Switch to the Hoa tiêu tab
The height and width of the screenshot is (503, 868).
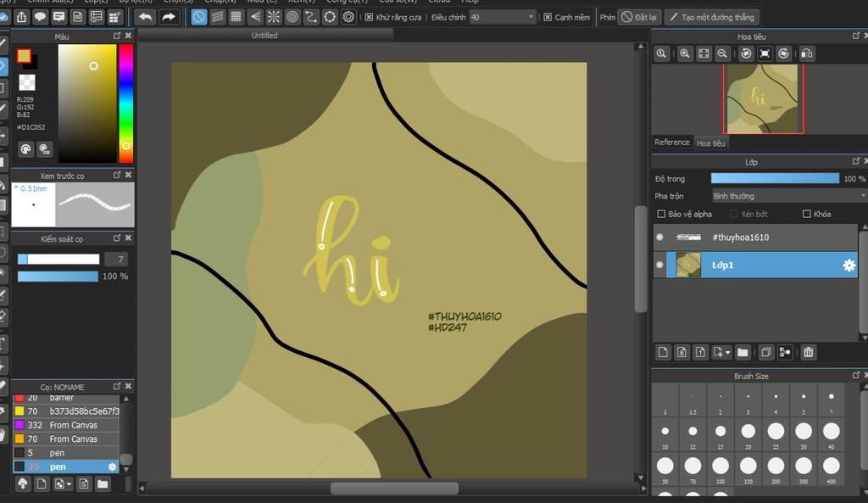click(711, 143)
